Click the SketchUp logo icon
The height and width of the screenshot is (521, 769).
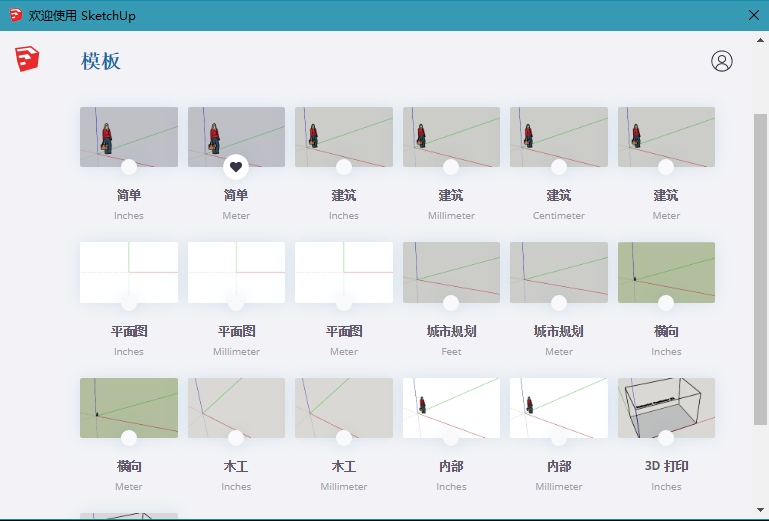[27, 60]
